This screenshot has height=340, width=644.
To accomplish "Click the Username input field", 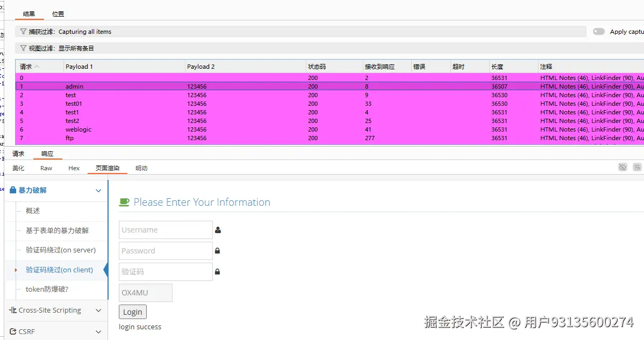I will pyautogui.click(x=166, y=230).
